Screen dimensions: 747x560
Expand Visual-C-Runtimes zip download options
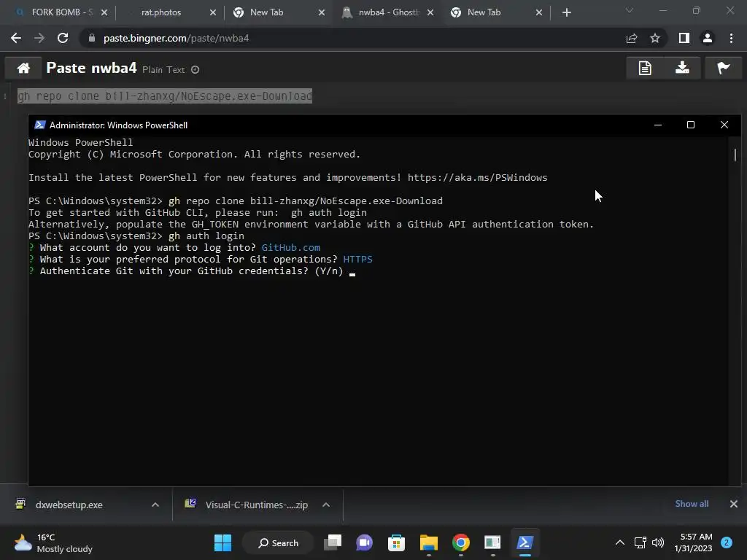pos(326,505)
